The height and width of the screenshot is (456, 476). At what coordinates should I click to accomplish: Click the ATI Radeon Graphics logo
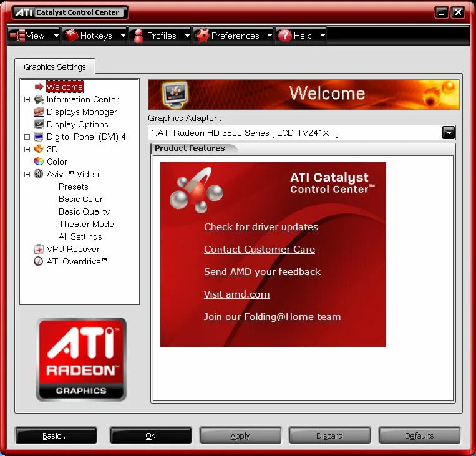point(81,359)
